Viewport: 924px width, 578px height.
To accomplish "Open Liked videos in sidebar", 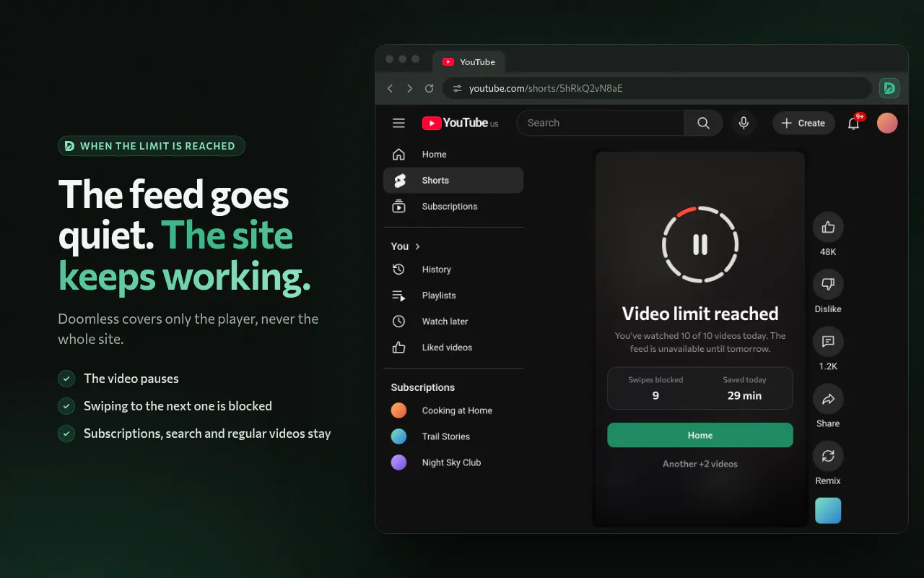I will click(453, 348).
